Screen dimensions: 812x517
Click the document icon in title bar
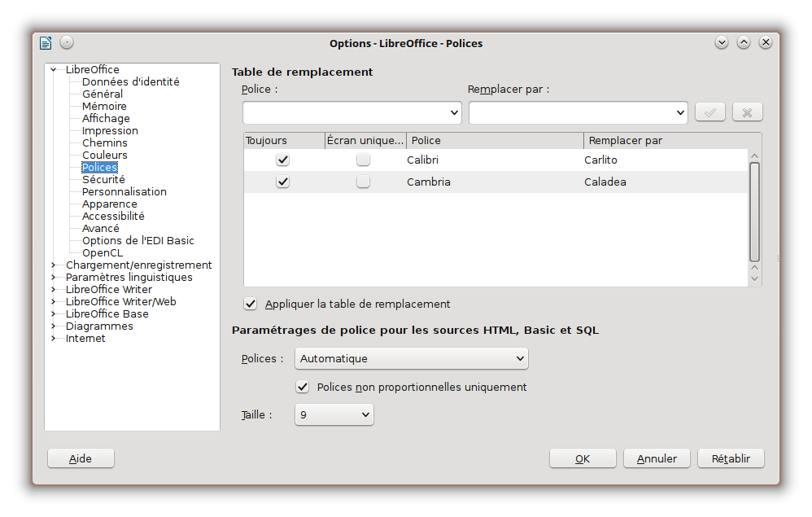[46, 43]
